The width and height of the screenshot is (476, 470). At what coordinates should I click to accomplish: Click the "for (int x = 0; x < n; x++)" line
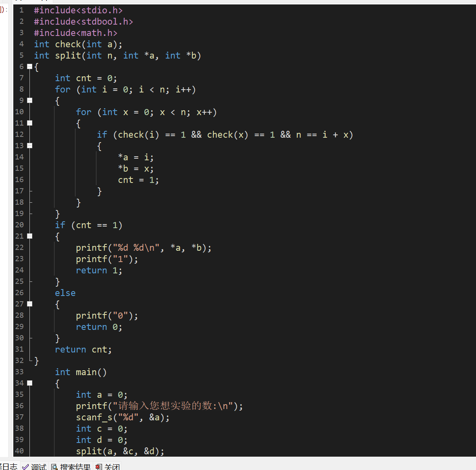pyautogui.click(x=146, y=112)
